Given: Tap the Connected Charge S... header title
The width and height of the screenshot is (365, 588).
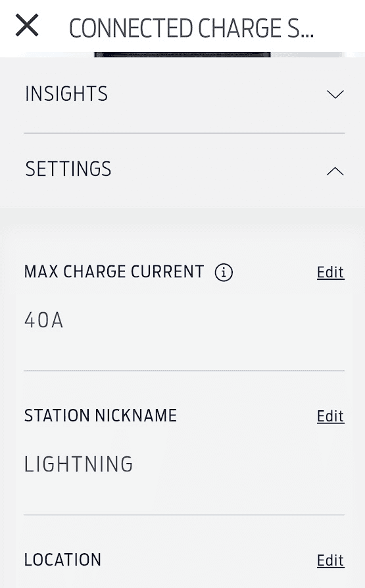Looking at the screenshot, I should click(x=191, y=28).
